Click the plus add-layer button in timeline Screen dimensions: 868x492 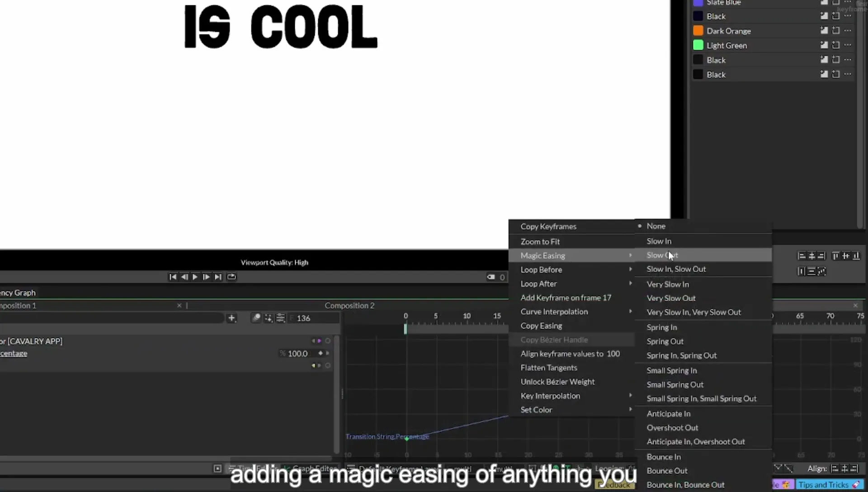(x=231, y=318)
